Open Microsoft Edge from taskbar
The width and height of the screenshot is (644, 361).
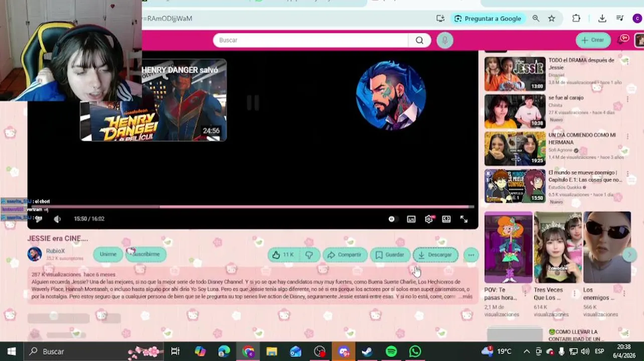point(224,351)
